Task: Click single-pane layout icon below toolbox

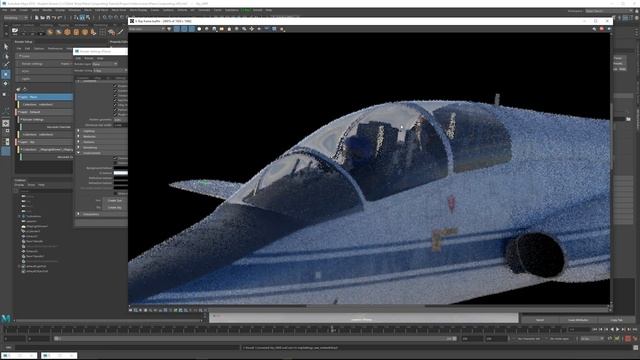Action: click(6, 123)
